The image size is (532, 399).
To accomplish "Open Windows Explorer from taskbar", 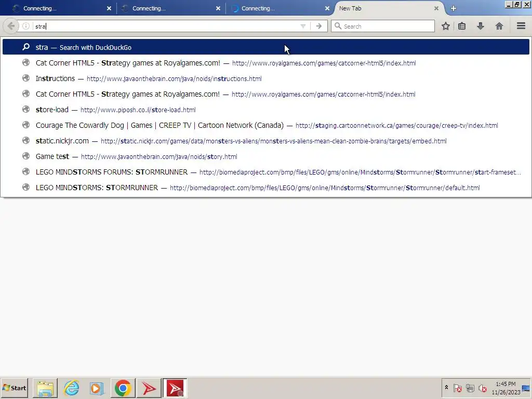I will [45, 388].
